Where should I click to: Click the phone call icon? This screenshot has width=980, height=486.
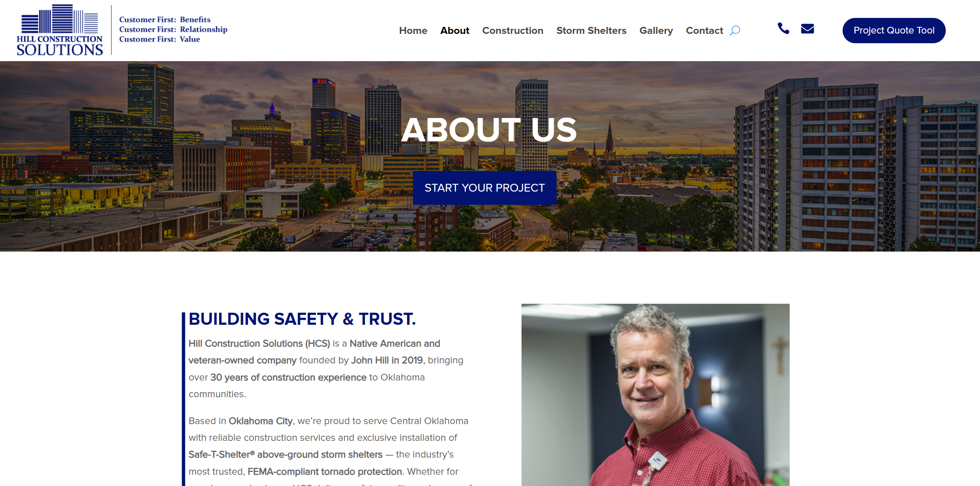(x=783, y=28)
